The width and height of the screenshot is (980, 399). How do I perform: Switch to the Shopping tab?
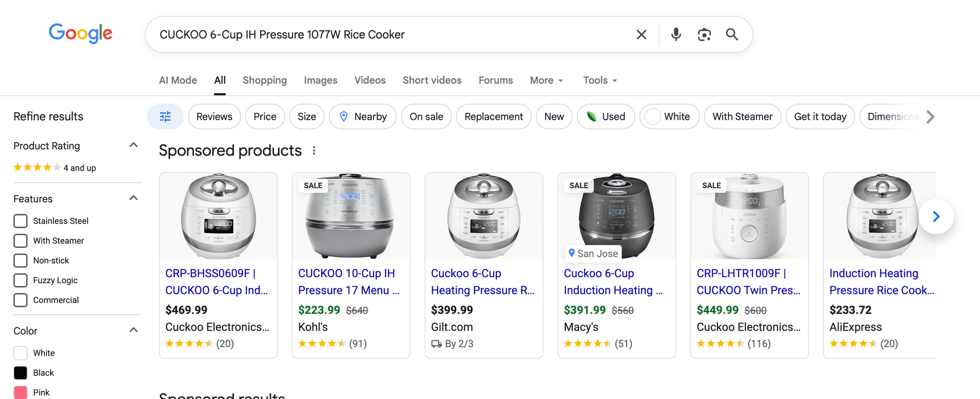(265, 81)
